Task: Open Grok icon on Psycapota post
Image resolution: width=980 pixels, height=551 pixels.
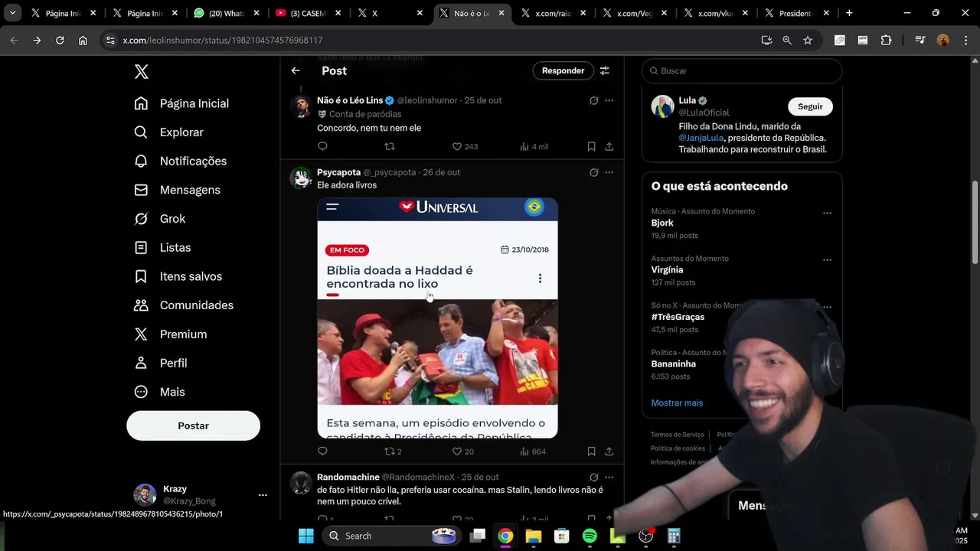Action: (594, 172)
